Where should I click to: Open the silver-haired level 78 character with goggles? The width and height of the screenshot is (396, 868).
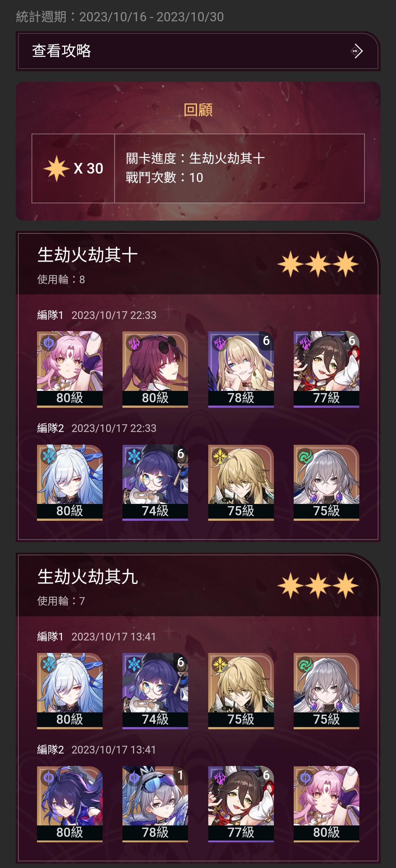pos(155,804)
